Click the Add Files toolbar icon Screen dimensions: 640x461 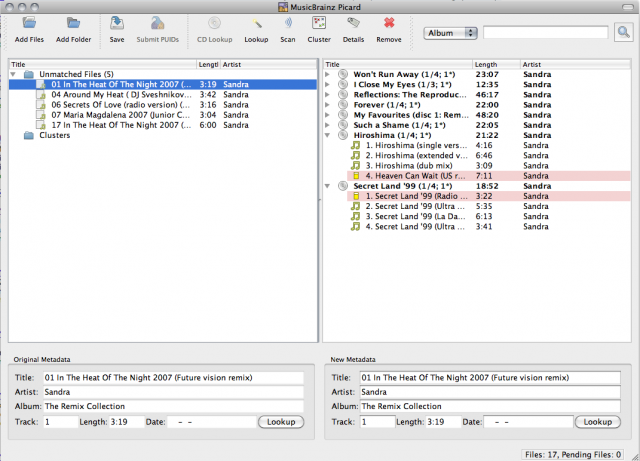[x=29, y=23]
